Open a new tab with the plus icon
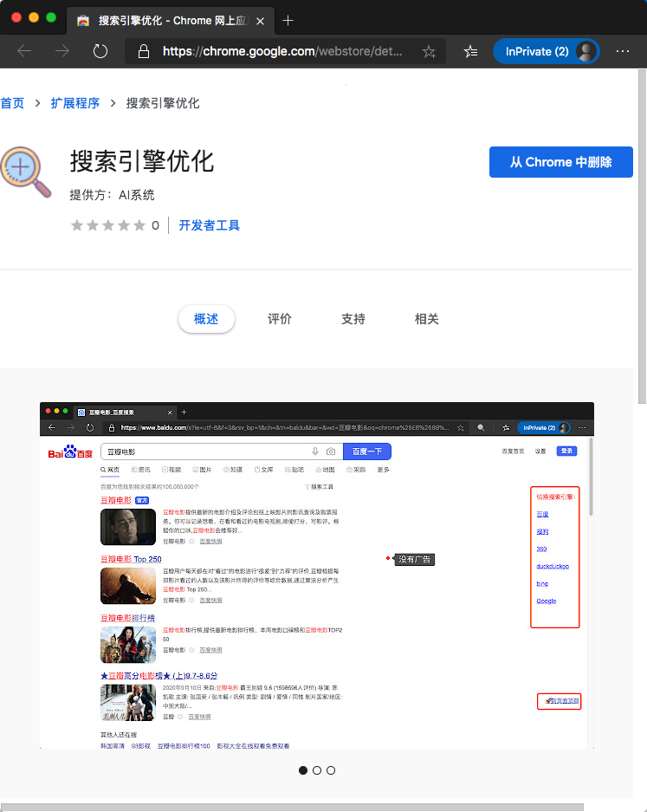Viewport: 647px width, 812px height. [288, 21]
